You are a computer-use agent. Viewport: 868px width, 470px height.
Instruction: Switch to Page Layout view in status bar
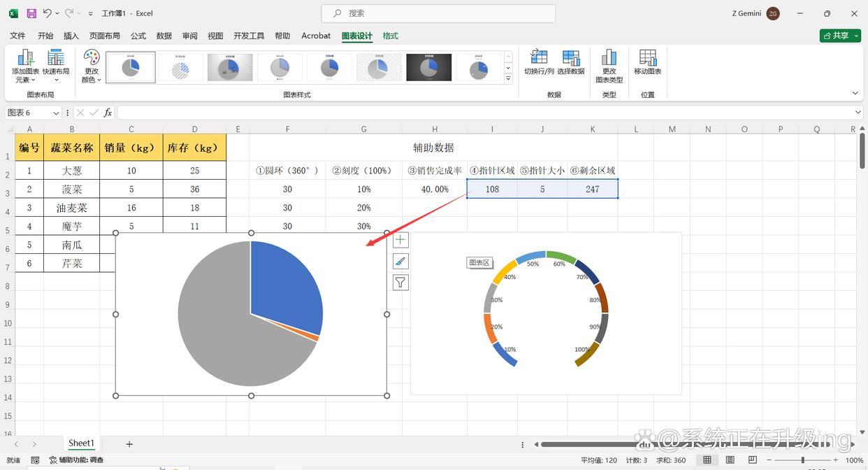coord(731,460)
